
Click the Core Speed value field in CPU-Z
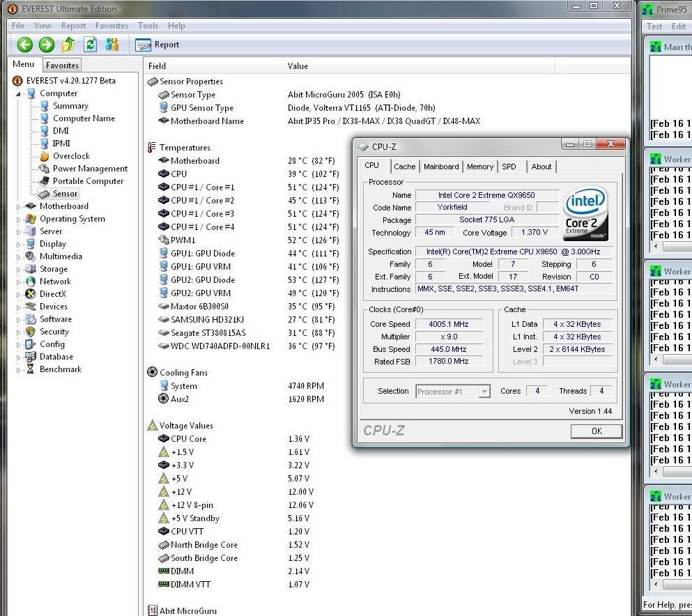tap(449, 324)
